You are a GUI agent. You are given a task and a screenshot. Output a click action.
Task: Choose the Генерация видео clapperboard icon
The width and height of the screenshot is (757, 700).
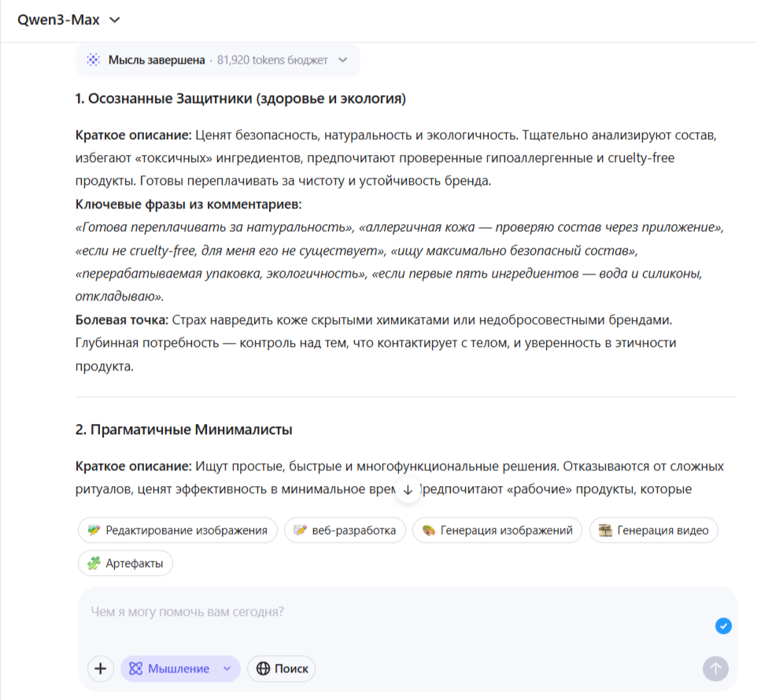[x=605, y=530]
